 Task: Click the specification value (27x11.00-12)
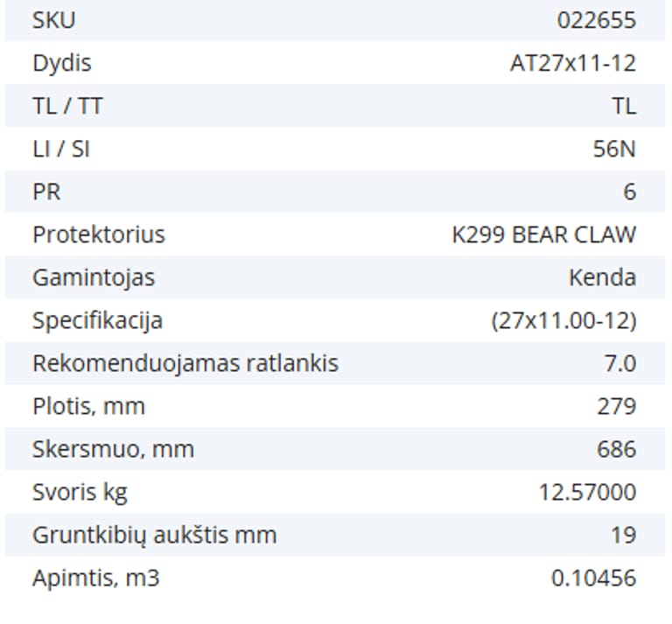(563, 320)
